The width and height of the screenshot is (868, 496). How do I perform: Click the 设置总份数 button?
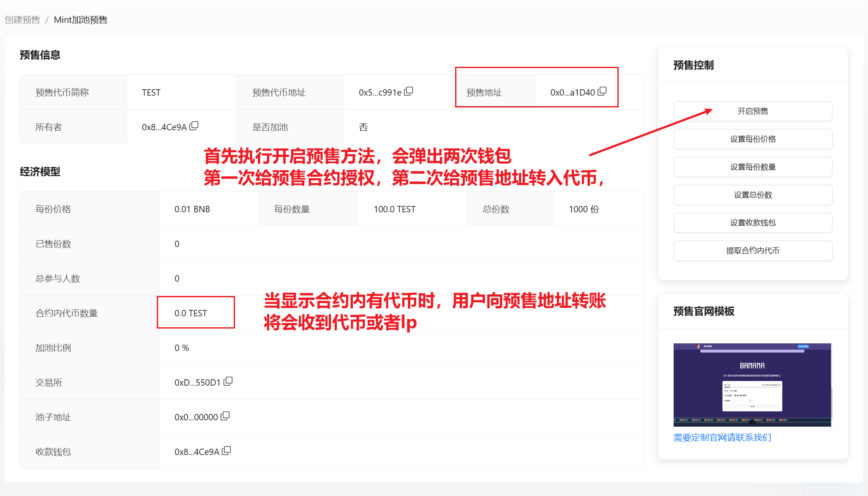point(752,195)
